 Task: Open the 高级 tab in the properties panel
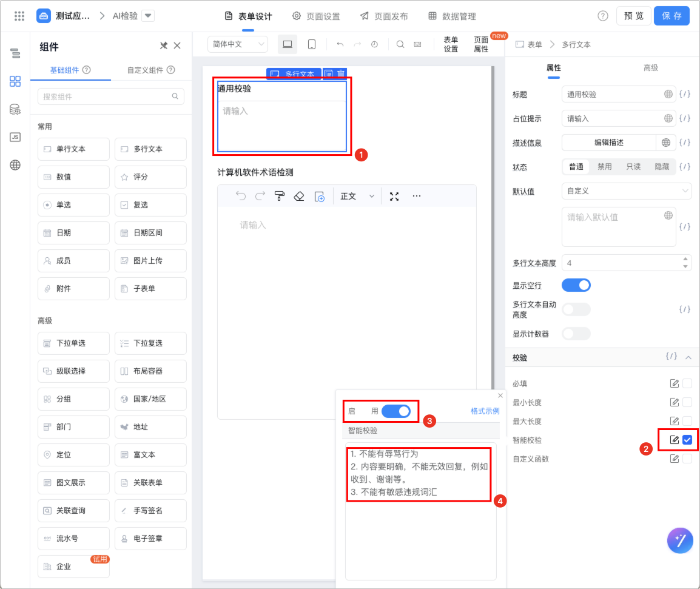click(x=650, y=68)
